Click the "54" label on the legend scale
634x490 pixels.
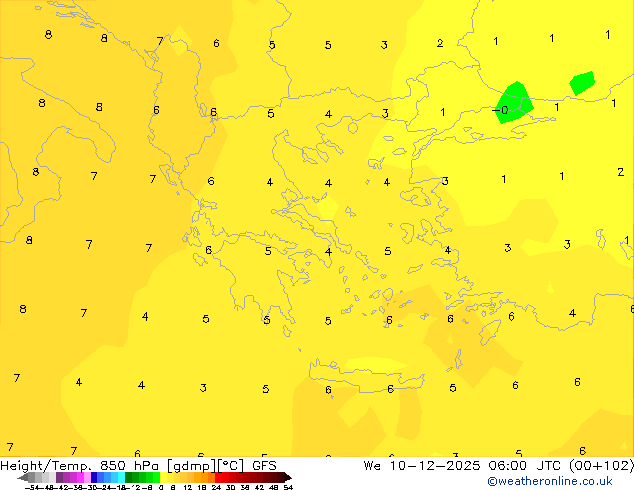coord(288,487)
